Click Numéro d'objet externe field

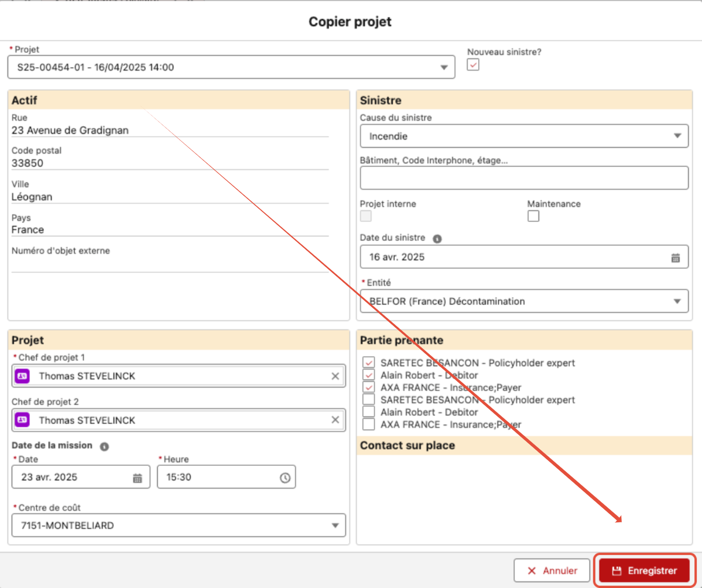click(x=170, y=264)
